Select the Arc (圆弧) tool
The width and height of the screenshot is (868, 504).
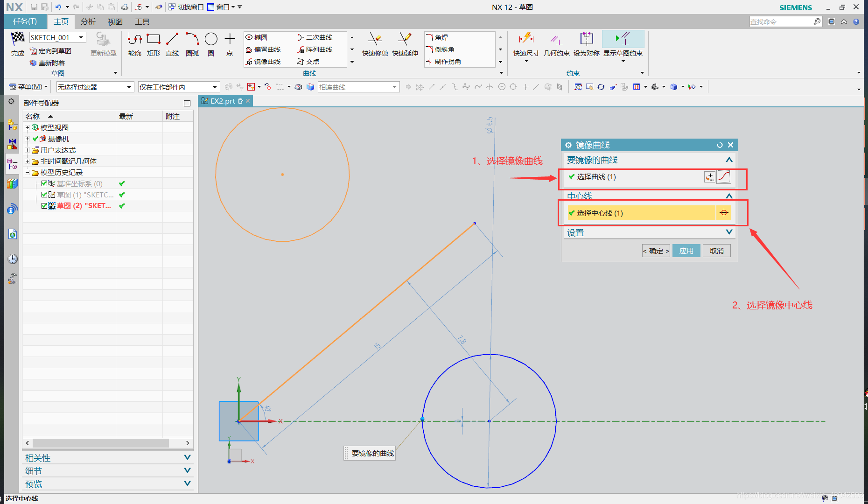tap(192, 44)
